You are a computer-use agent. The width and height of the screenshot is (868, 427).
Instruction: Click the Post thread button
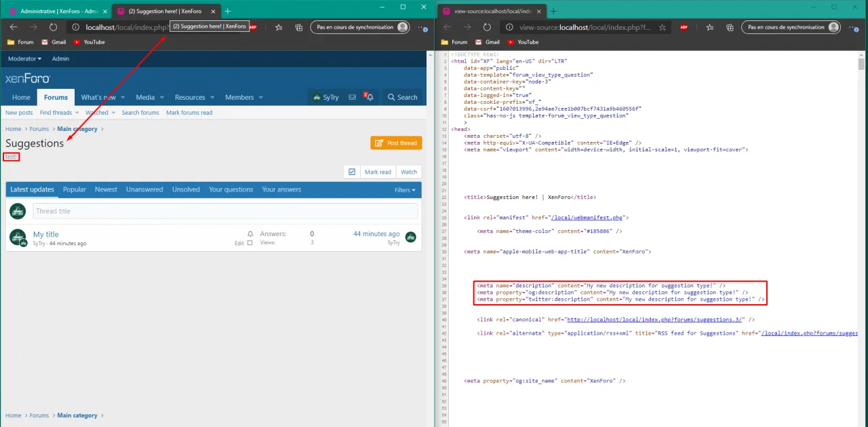396,143
